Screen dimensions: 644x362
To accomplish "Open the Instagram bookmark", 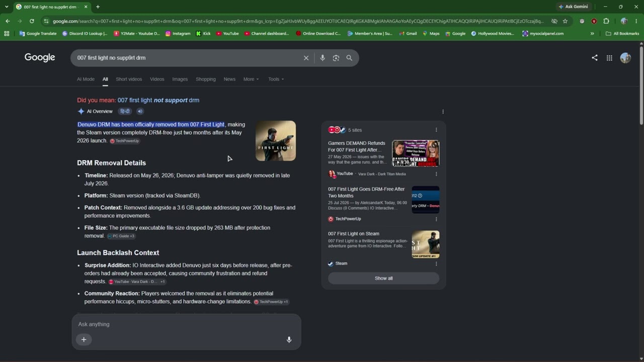I will pos(178,34).
